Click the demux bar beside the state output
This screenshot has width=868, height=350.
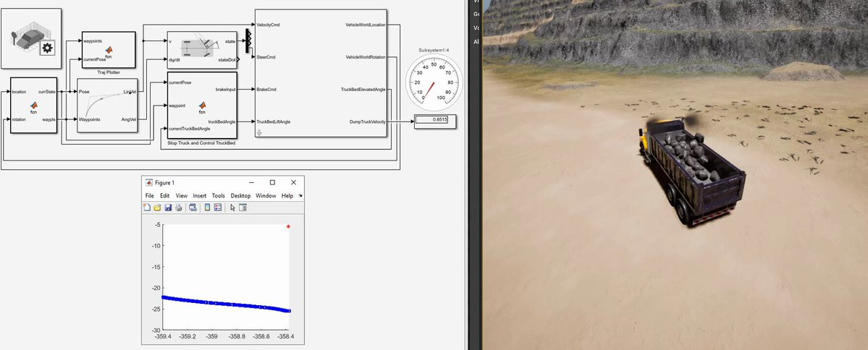pos(248,41)
